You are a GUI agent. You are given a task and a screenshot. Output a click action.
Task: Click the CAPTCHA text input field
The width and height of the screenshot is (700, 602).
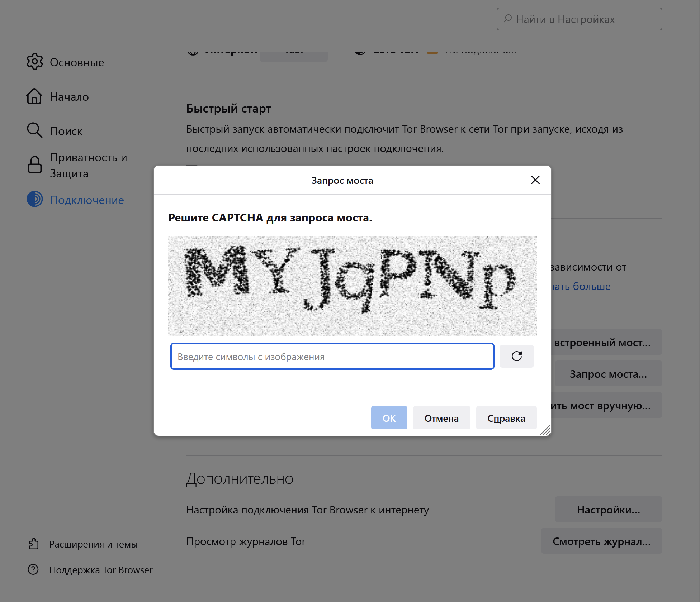[x=332, y=356]
